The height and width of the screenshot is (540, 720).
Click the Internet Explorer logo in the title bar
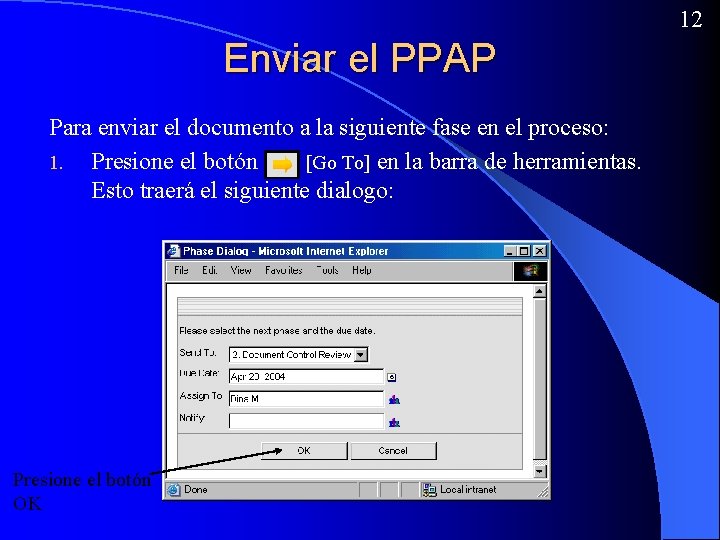(x=174, y=251)
